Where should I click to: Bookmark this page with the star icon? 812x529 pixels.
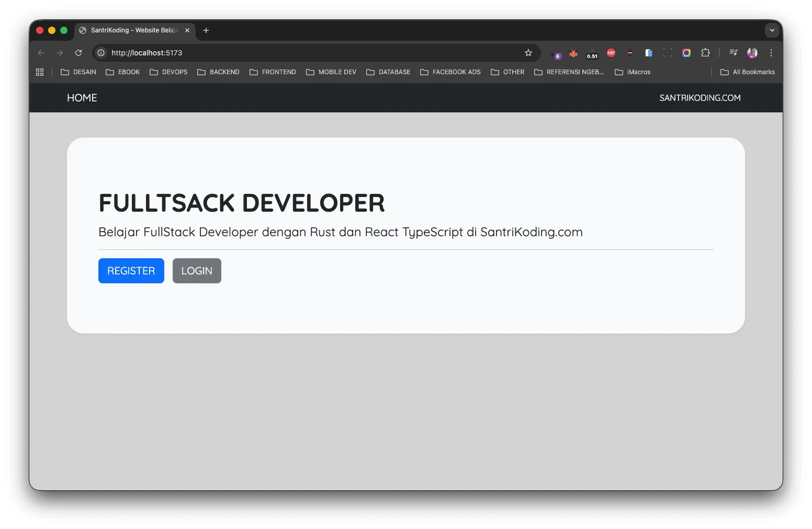click(x=528, y=53)
